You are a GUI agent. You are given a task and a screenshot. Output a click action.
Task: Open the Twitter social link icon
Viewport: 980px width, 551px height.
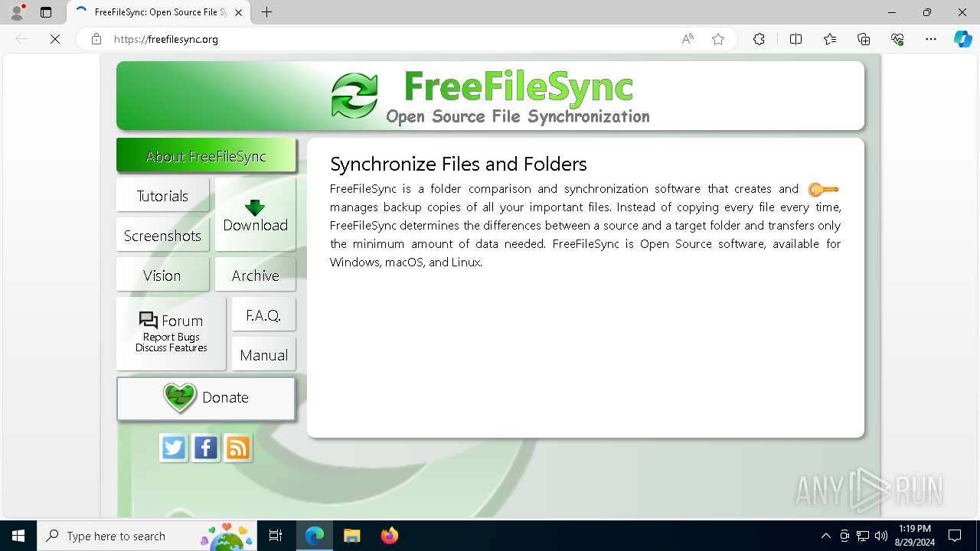tap(174, 448)
